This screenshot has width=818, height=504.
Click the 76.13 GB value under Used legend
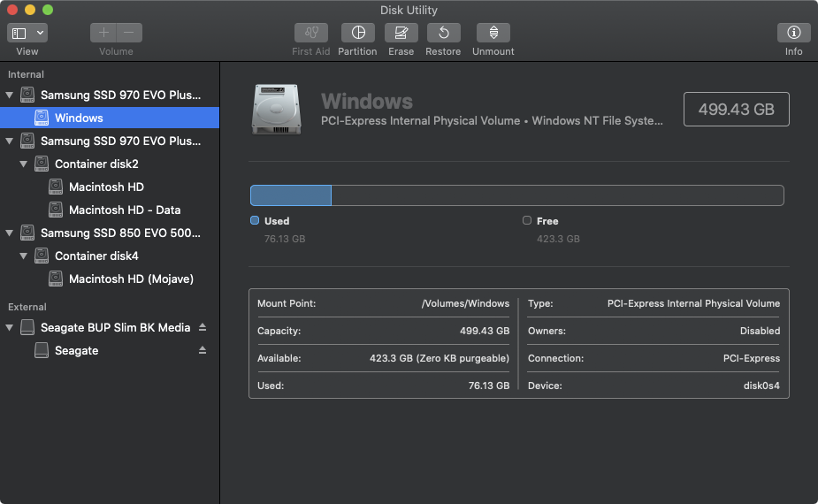[x=285, y=239]
